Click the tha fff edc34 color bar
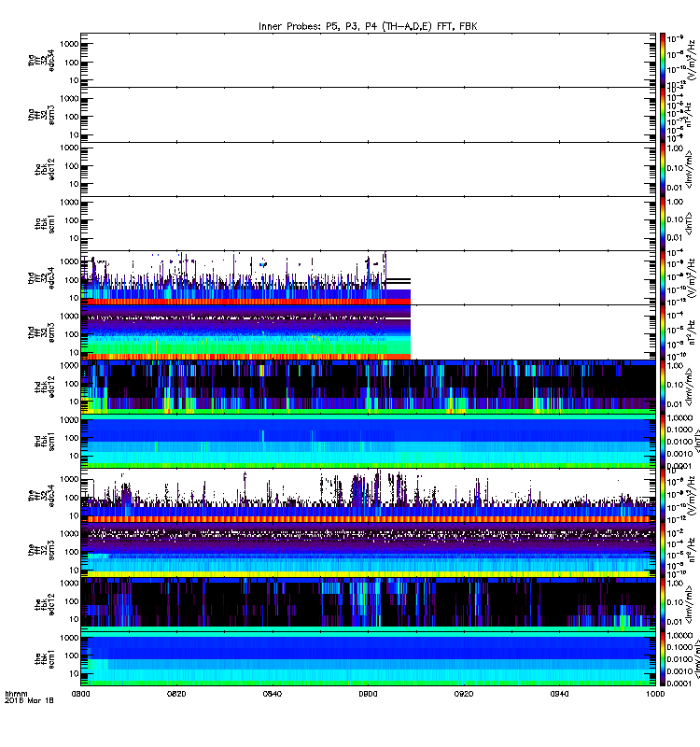 coord(663,61)
